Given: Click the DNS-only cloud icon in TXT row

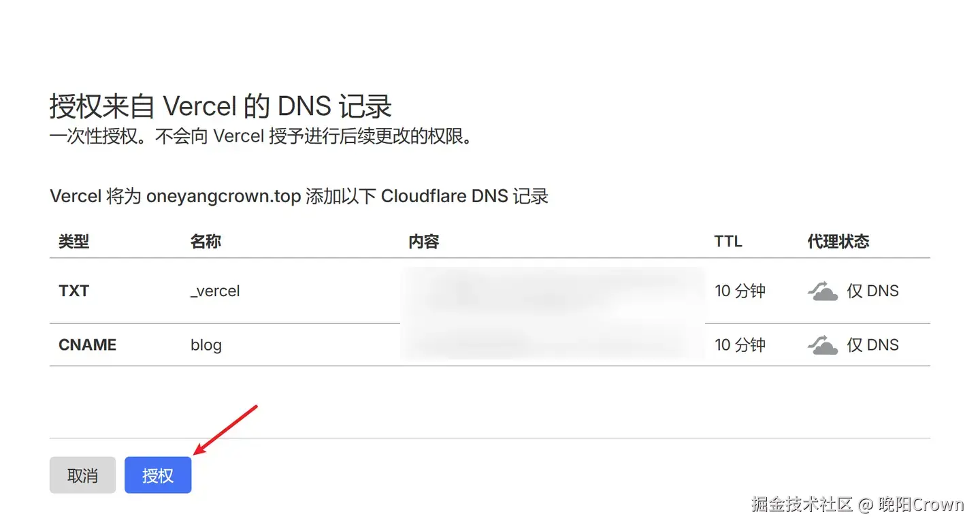Looking at the screenshot, I should (x=822, y=291).
